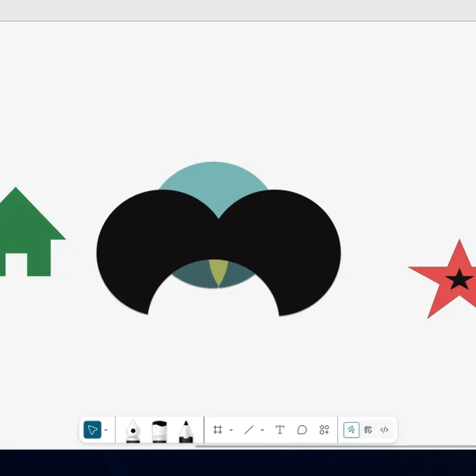Image resolution: width=476 pixels, height=476 pixels.
Task: Select the Move arrow tool
Action: point(92,429)
